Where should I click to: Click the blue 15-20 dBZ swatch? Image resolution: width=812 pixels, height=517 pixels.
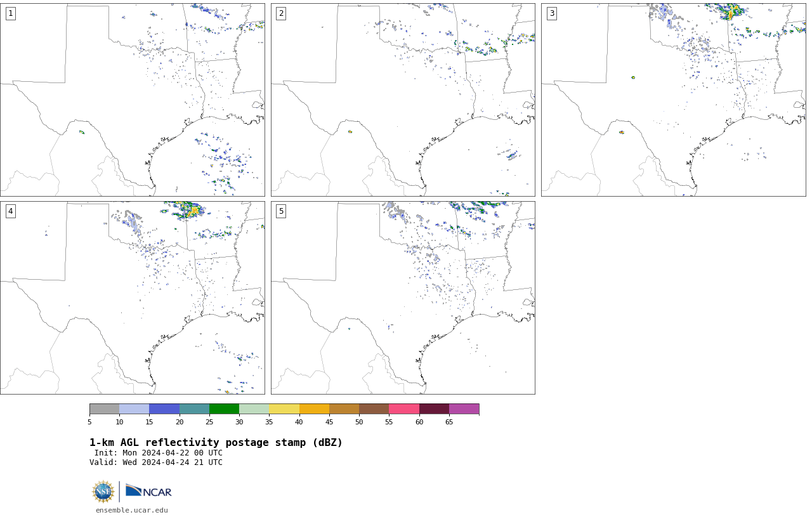pos(164,409)
